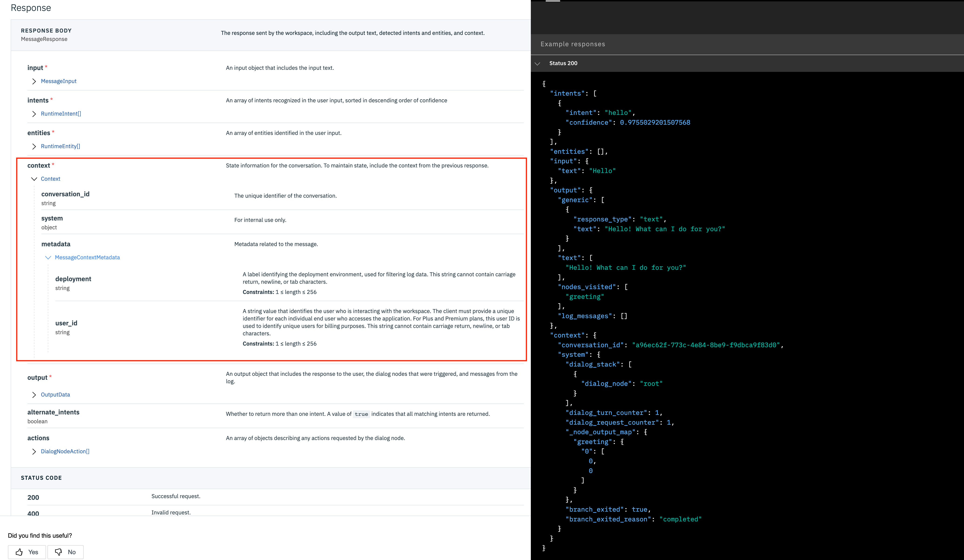This screenshot has width=964, height=560.
Task: Open the MessageInput schema link
Action: pyautogui.click(x=59, y=81)
